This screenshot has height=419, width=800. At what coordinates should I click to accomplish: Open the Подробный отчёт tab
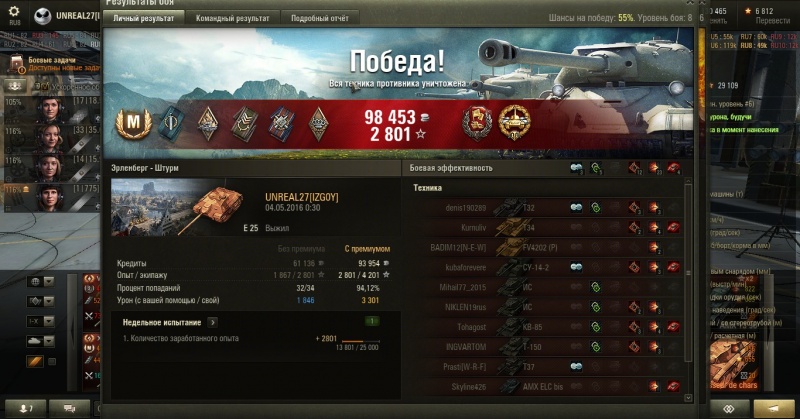click(320, 18)
